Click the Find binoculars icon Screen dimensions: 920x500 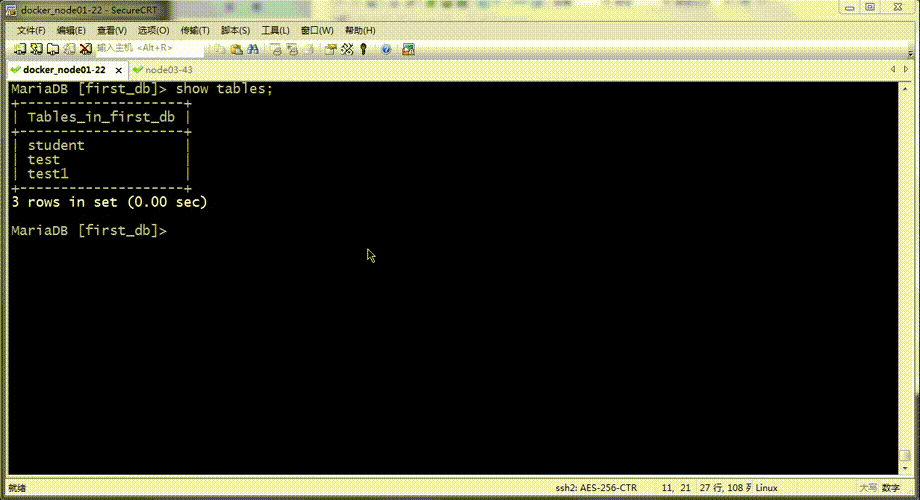pos(253,49)
